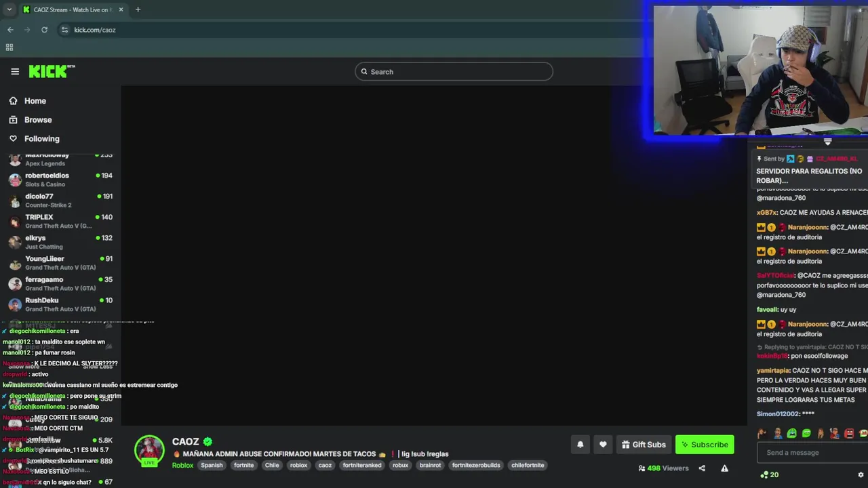Open elkrys Just Chatting channel
The image size is (868, 488).
tap(60, 242)
